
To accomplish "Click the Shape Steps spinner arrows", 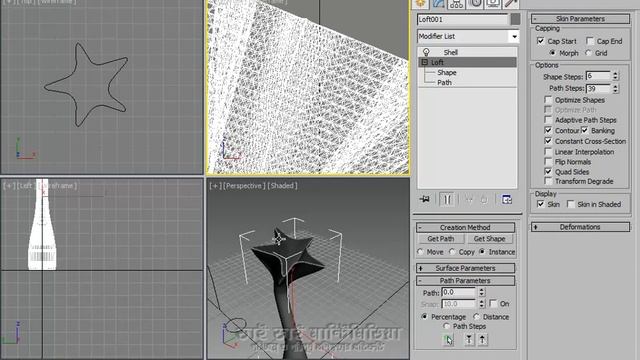I will (x=616, y=76).
